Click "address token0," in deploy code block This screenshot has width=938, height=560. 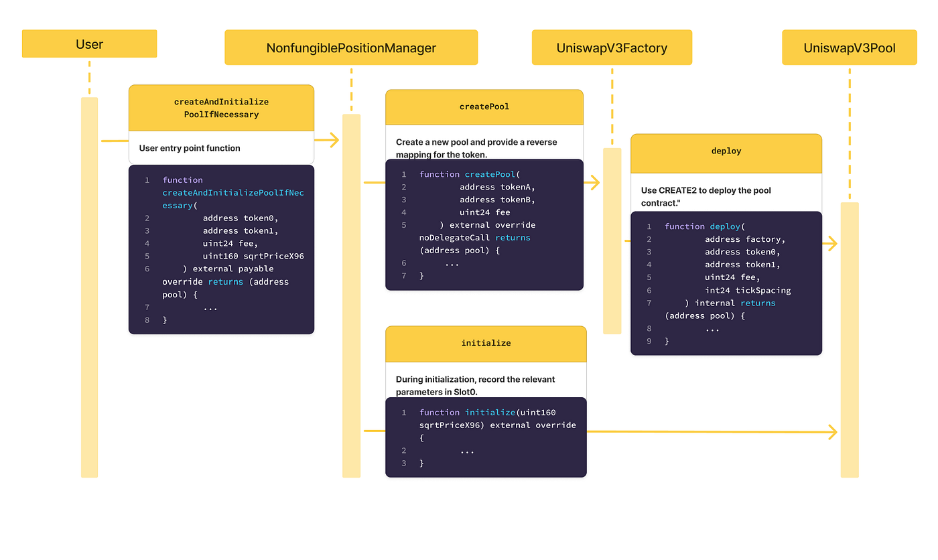click(x=742, y=252)
